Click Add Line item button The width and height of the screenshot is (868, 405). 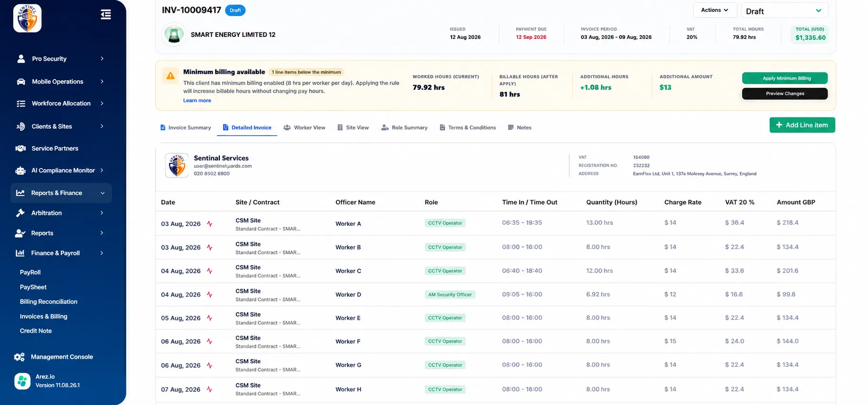point(802,125)
